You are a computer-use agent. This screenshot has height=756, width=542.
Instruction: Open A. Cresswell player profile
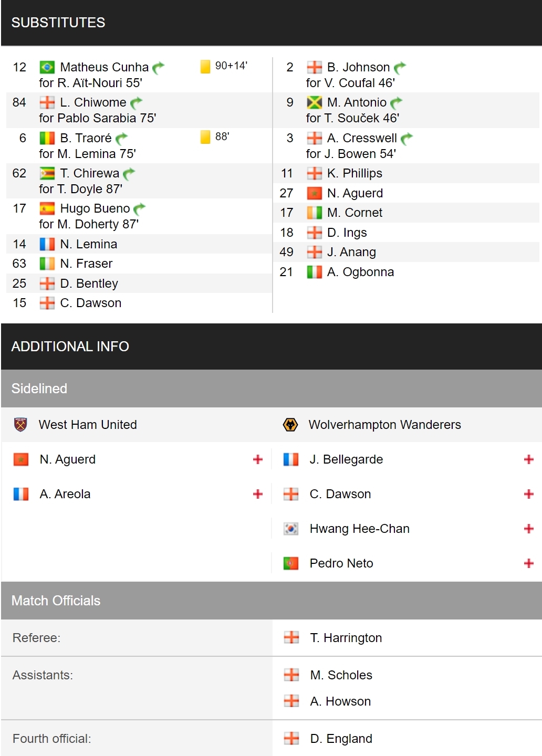tap(362, 138)
